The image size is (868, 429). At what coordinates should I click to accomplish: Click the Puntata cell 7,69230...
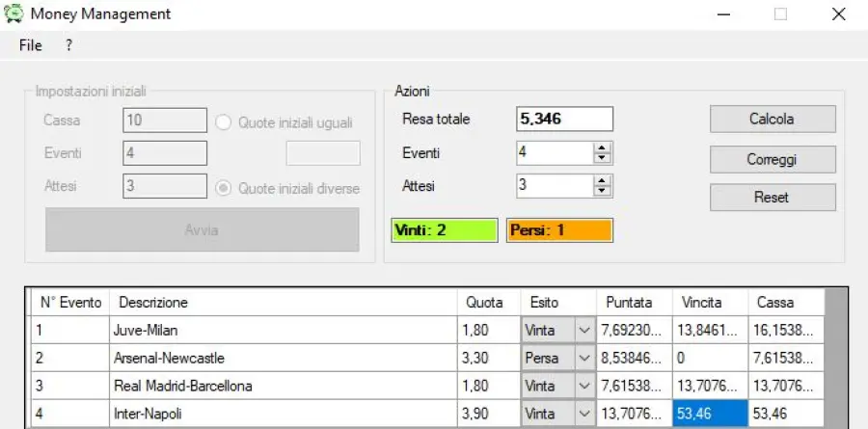point(635,331)
